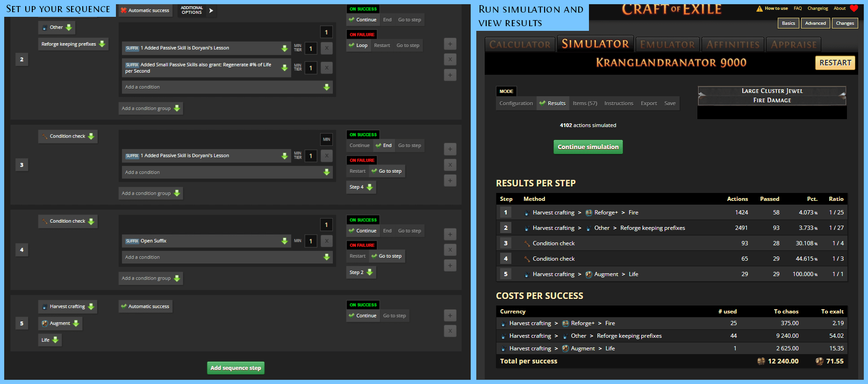Switch to the Affinities tab
Viewport: 868px width, 384px height.
coord(733,44)
